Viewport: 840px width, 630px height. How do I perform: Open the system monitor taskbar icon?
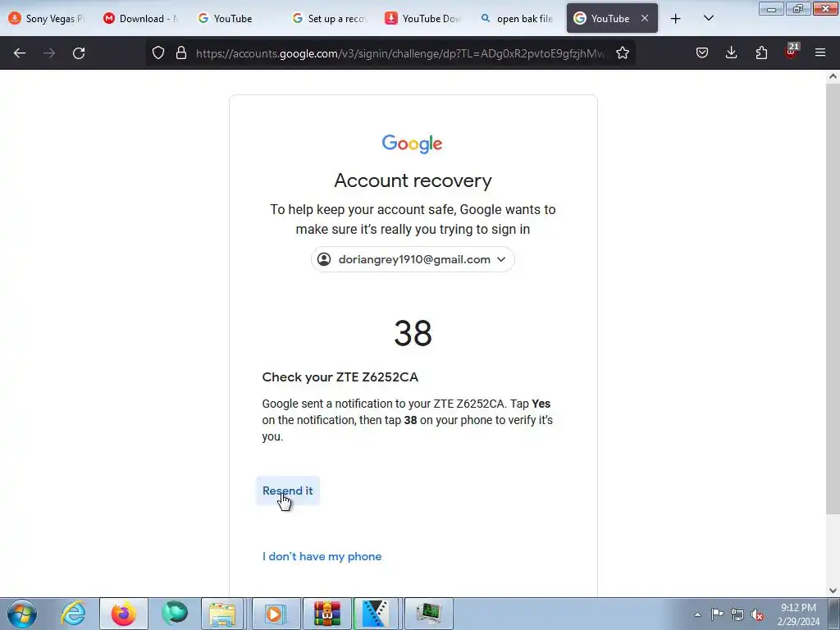click(428, 614)
